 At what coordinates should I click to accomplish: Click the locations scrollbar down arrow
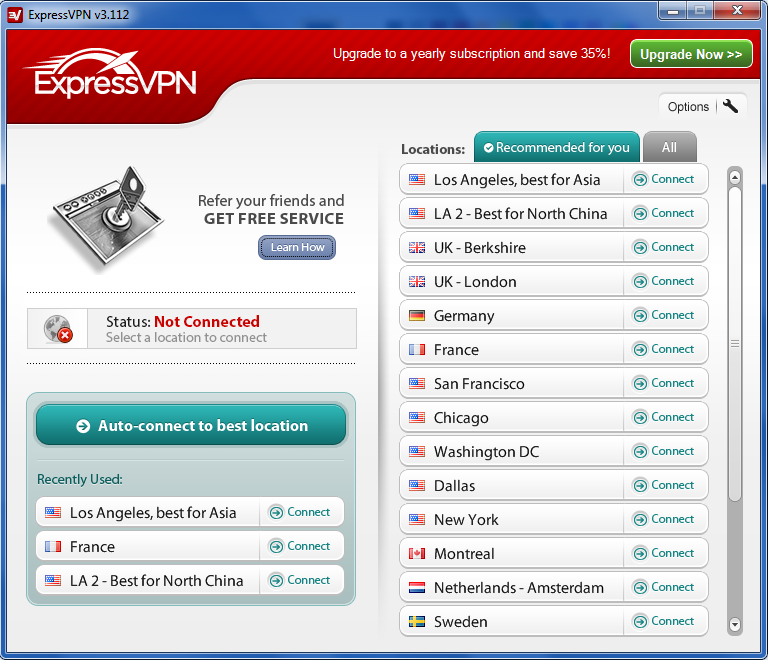735,625
